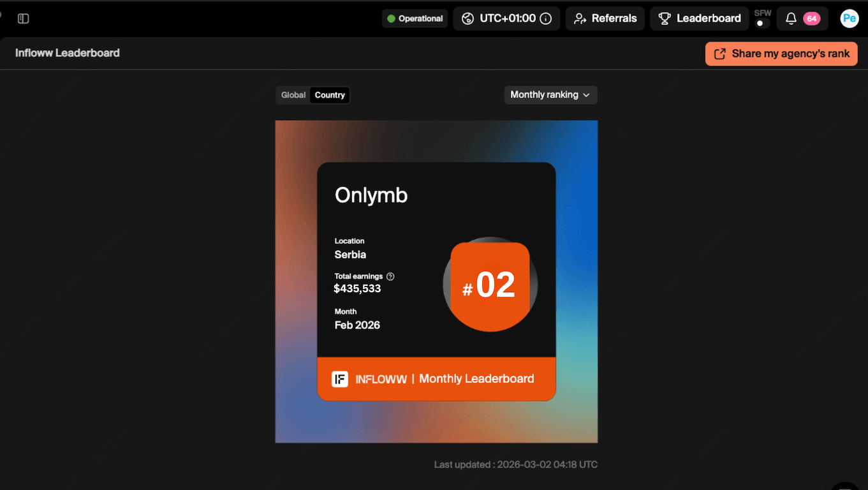This screenshot has height=490, width=868.
Task: Click the INFLOWW logo on the card
Action: (340, 379)
